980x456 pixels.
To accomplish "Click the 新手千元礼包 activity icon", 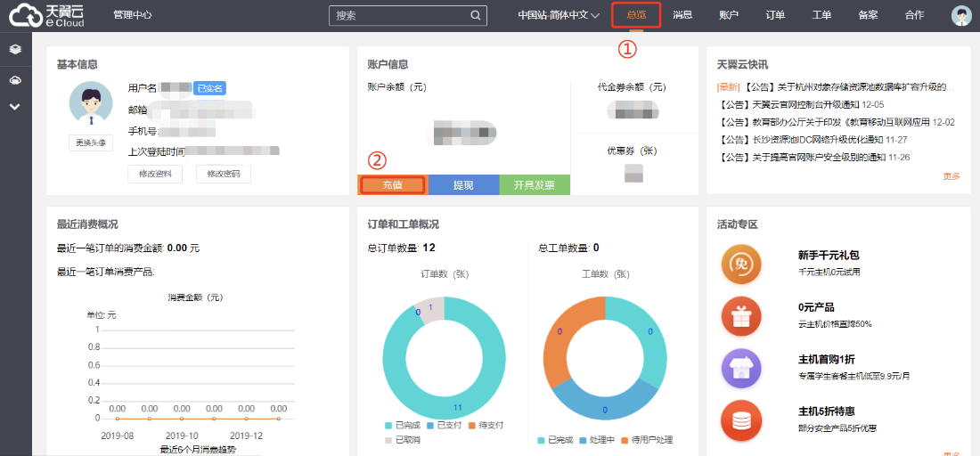I will (x=741, y=265).
